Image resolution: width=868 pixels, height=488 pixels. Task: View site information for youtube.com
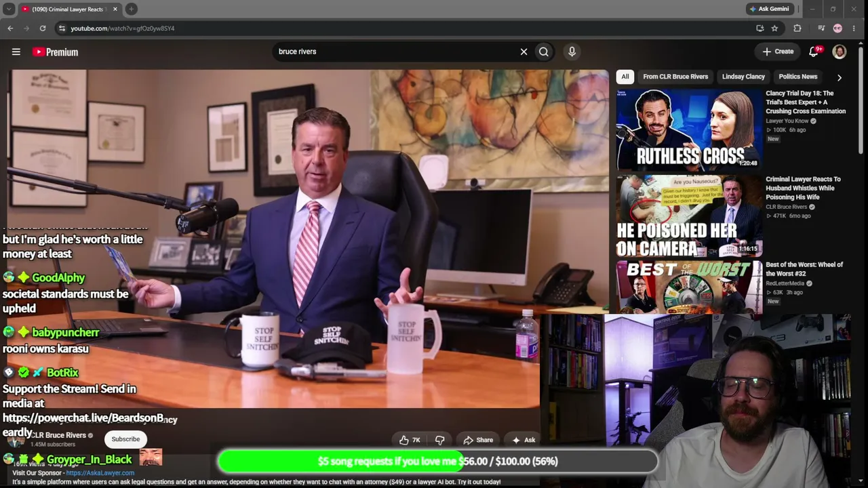click(x=62, y=28)
